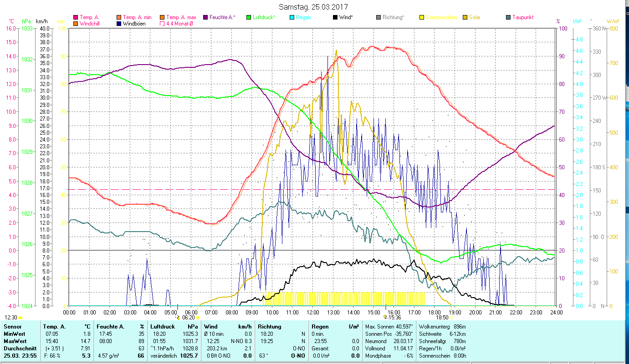Click the Sonnenschein yellow legend square
629x364 pixels.
422,17
